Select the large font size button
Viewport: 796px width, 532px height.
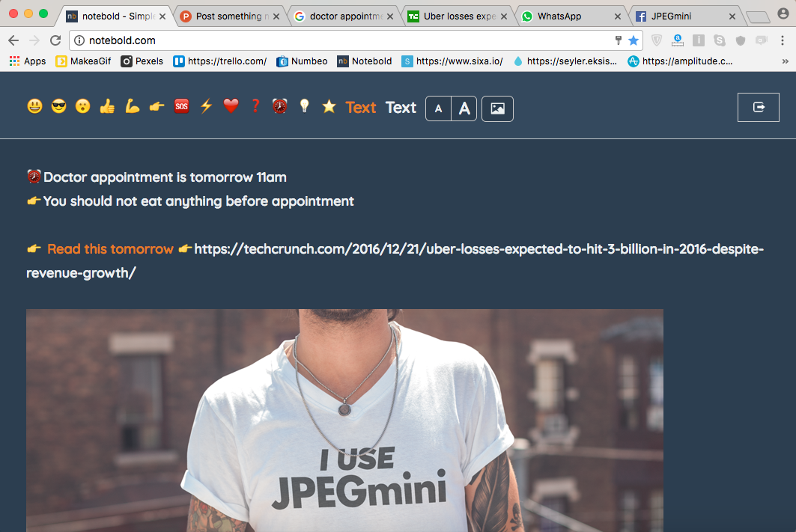[464, 108]
